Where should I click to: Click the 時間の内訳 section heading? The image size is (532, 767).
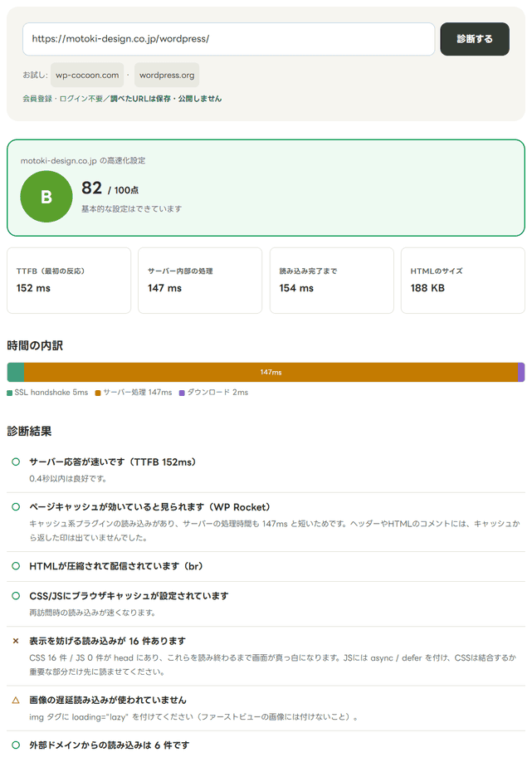point(35,345)
